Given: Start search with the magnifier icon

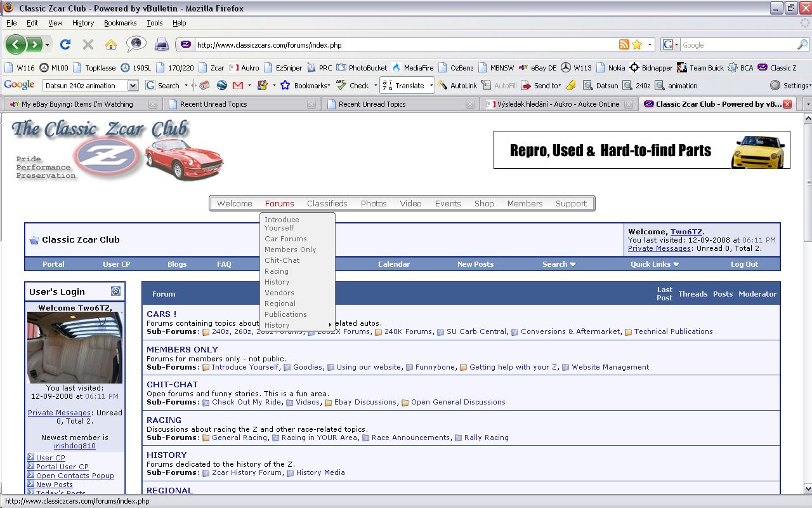Looking at the screenshot, I should 802,45.
